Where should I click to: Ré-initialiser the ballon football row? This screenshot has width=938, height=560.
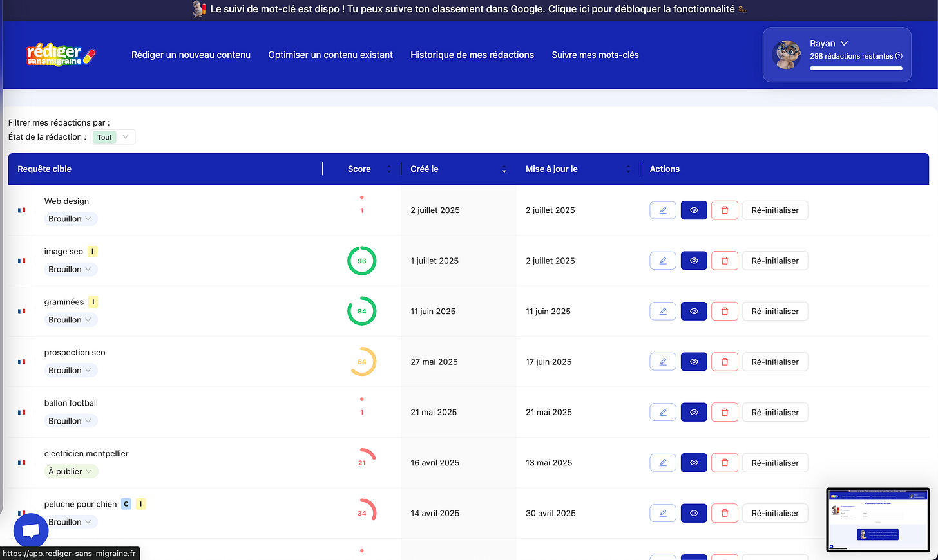[775, 413]
